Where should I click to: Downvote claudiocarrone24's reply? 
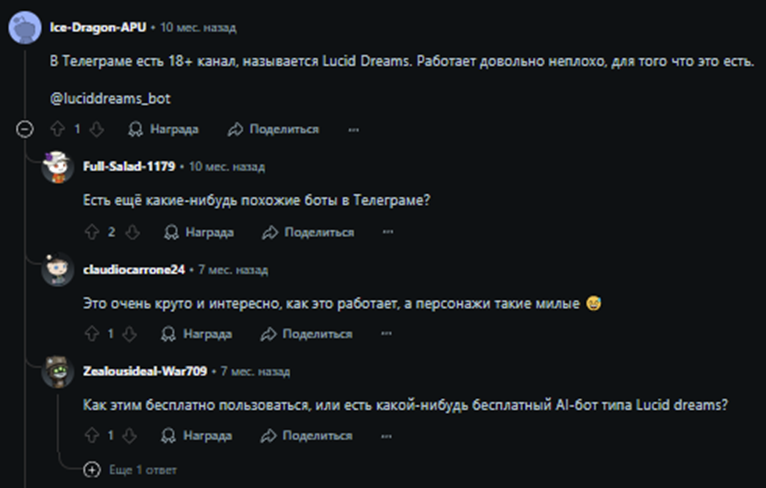pos(131,334)
